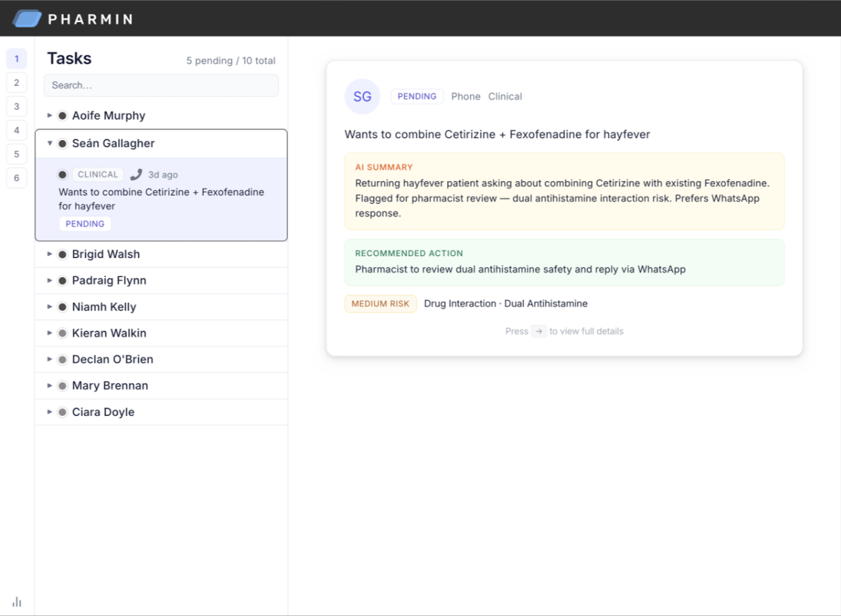Select page 6 in the left number rail
The height and width of the screenshot is (616, 841).
(x=16, y=177)
